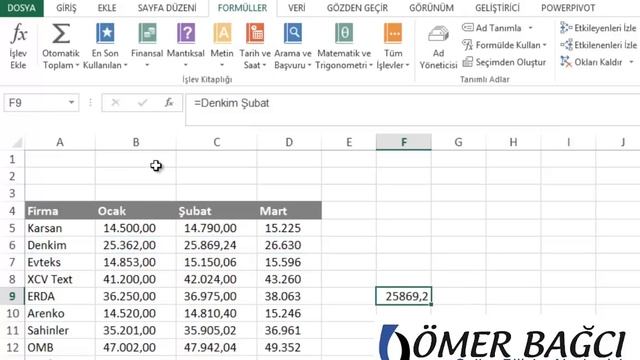Screen dimensions: 640x360
Task: Select the Sahinler cell
Action: click(x=60, y=331)
